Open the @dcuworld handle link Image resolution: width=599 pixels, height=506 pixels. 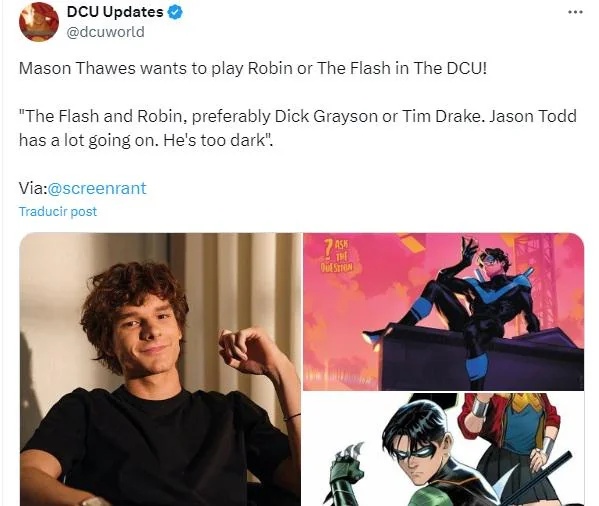[x=105, y=32]
